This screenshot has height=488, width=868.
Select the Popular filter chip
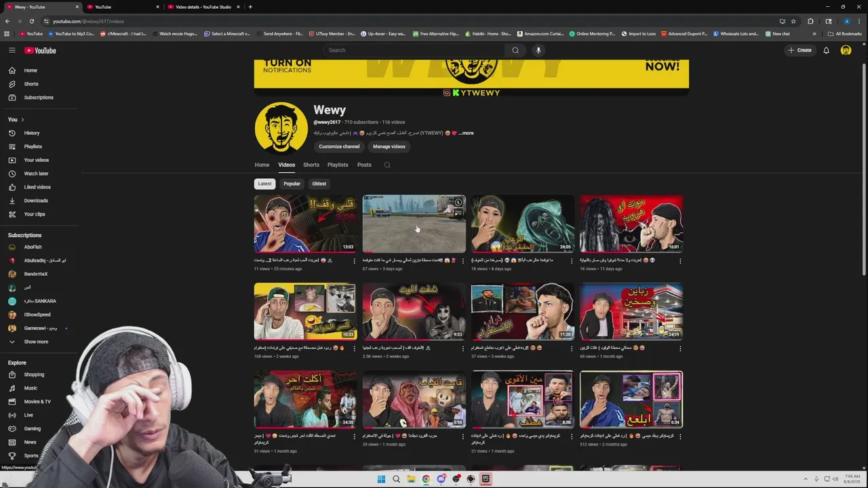pos(292,184)
